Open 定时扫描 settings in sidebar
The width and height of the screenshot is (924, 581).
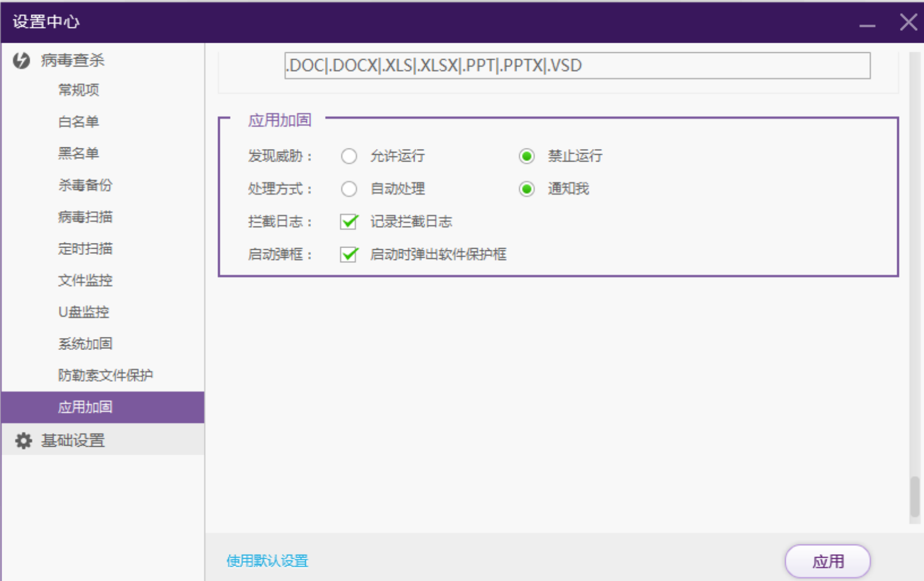[x=85, y=249]
